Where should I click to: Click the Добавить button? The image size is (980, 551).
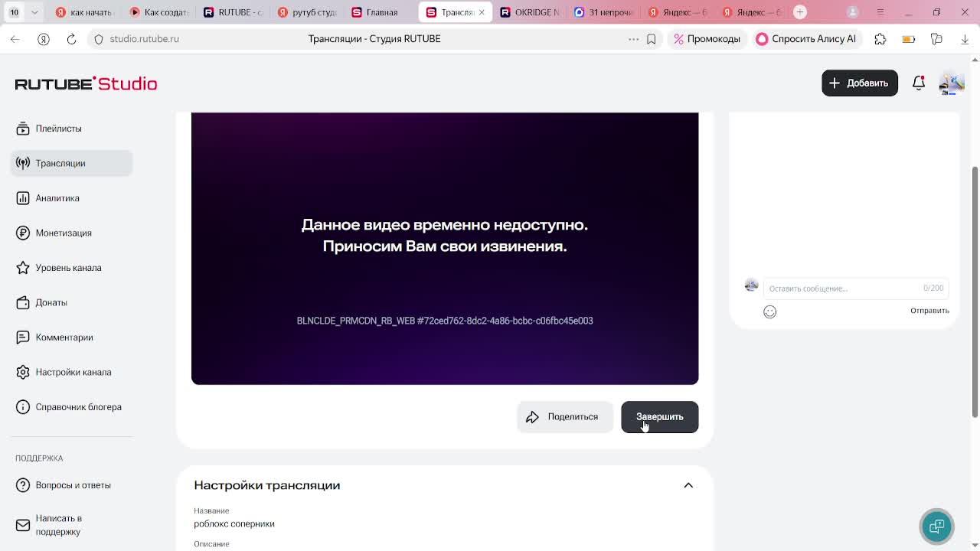(860, 83)
